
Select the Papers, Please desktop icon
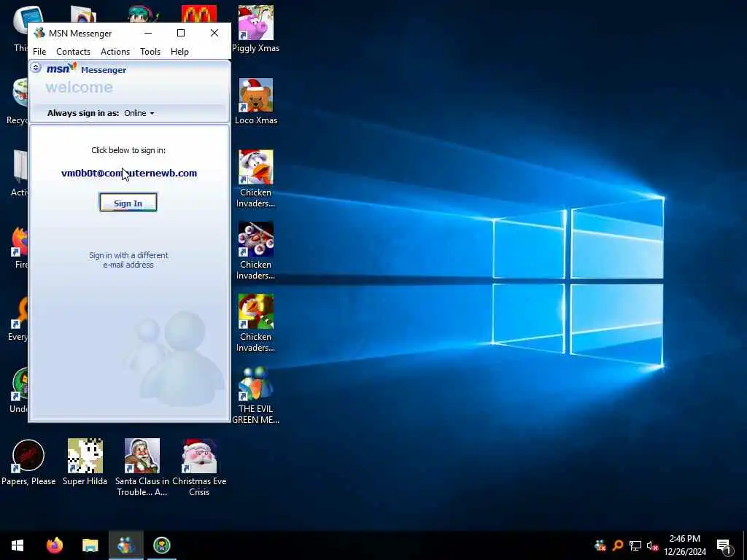[28, 462]
